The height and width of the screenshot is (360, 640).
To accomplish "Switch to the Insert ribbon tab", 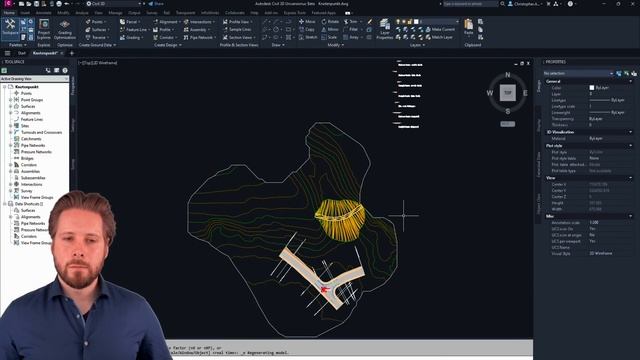I will click(25, 13).
